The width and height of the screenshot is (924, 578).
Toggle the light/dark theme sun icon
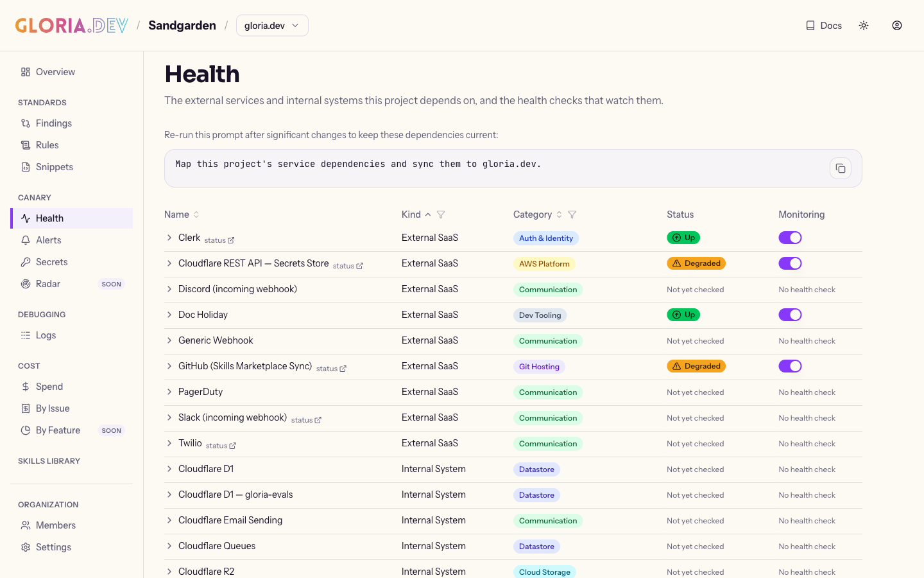[x=864, y=26]
